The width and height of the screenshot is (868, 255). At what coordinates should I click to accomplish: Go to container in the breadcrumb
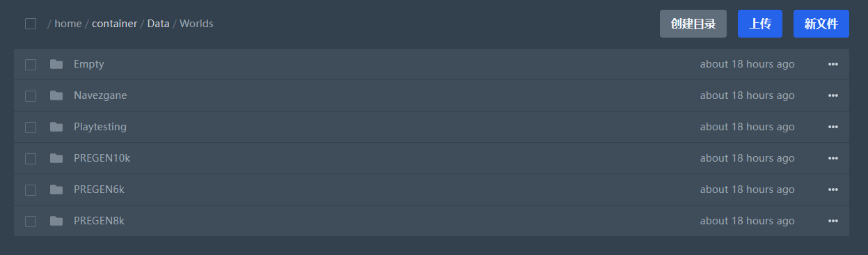click(114, 24)
